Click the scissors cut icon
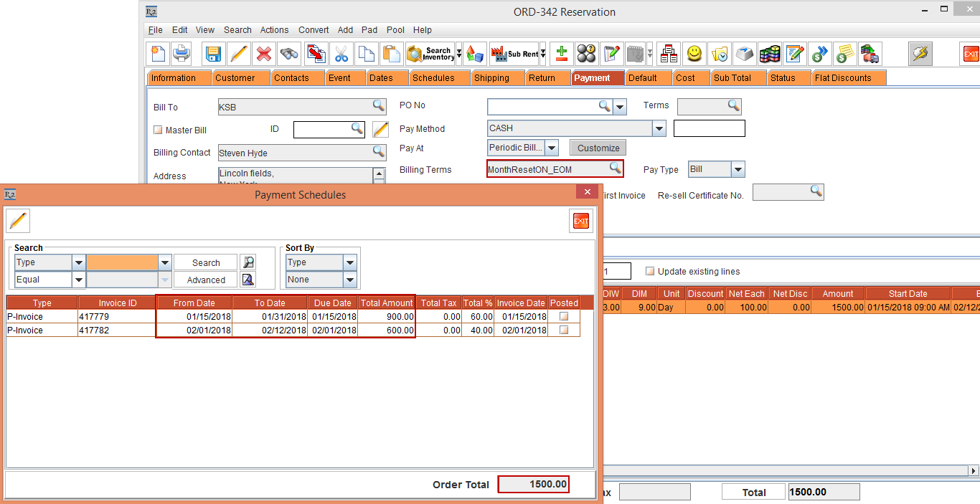This screenshot has height=504, width=980. (341, 54)
